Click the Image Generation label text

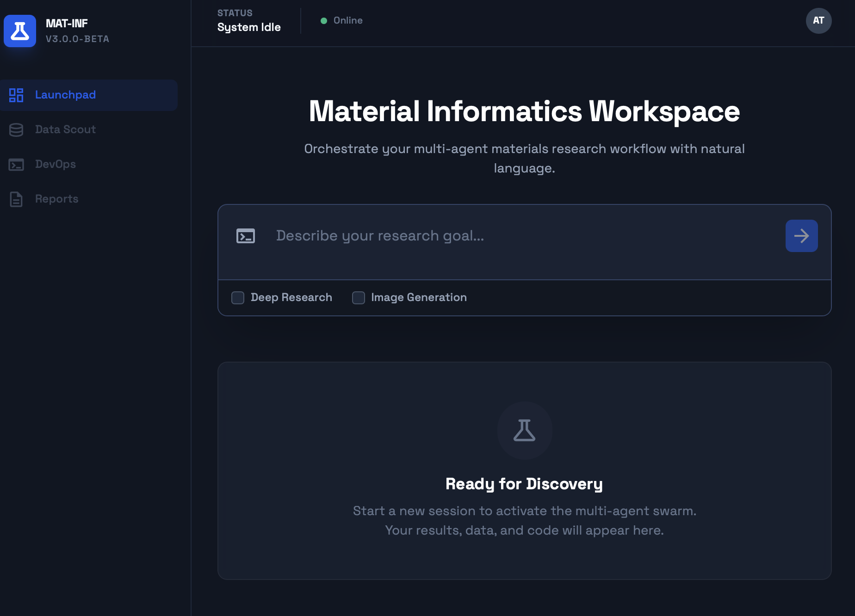click(419, 297)
